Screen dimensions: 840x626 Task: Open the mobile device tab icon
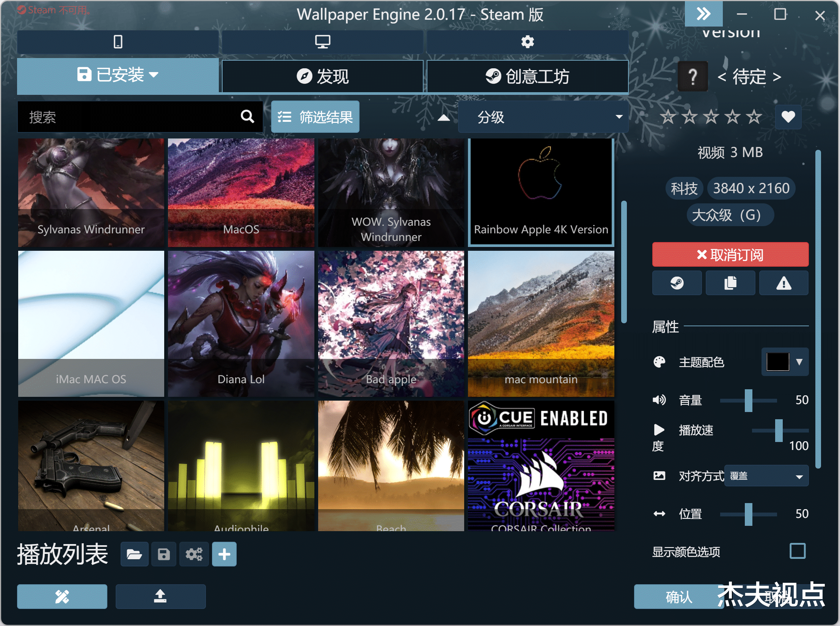tap(118, 41)
